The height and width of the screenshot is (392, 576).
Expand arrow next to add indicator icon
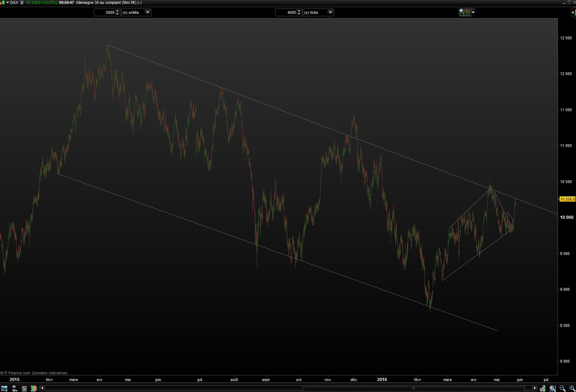pos(473,12)
